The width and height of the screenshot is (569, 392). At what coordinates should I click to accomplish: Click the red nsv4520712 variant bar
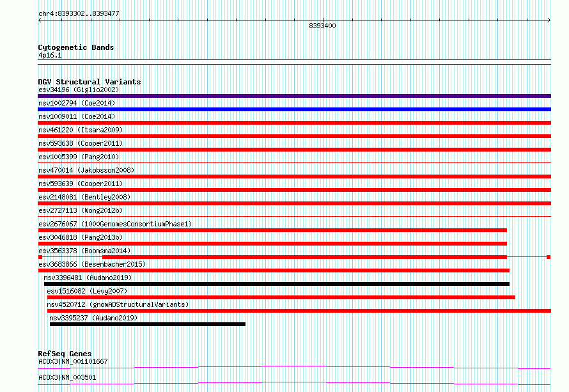299,311
